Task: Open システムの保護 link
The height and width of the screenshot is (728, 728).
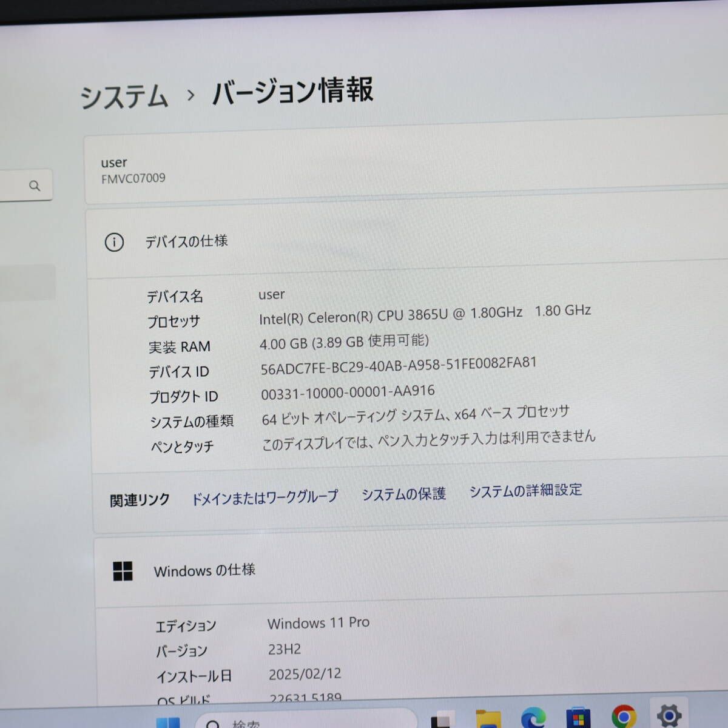Action: pyautogui.click(x=403, y=494)
